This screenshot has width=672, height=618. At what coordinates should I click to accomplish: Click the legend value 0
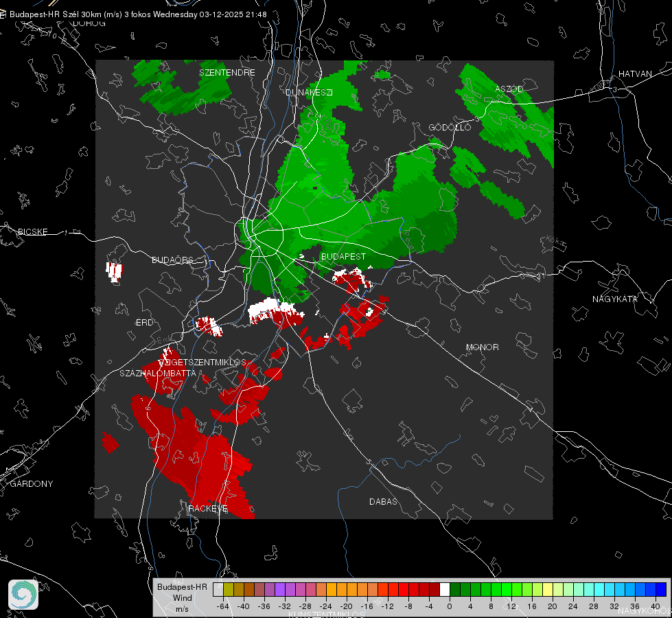[449, 606]
